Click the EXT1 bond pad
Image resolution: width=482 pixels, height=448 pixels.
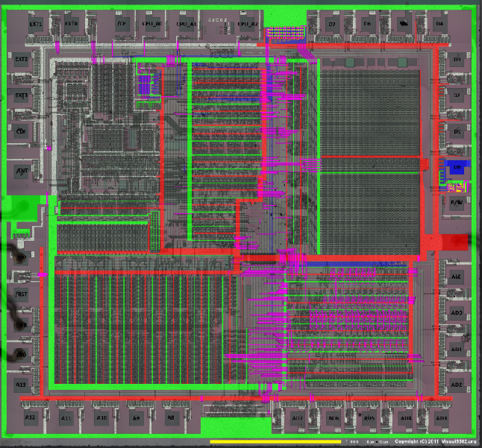point(36,23)
